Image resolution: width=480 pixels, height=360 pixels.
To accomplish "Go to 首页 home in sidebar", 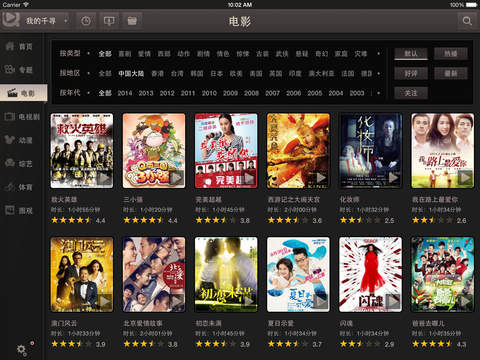I will click(20, 46).
